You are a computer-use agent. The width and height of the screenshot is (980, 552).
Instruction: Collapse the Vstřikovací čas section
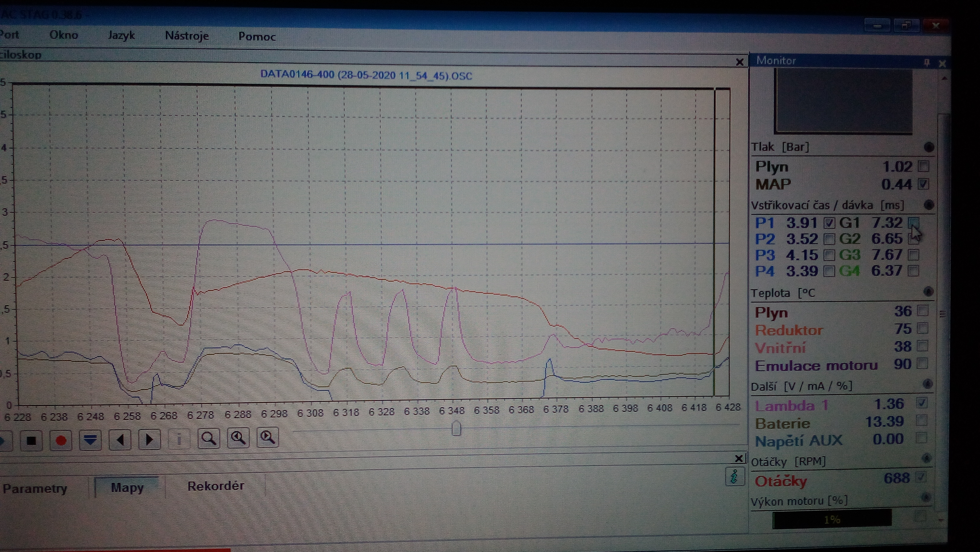point(929,205)
